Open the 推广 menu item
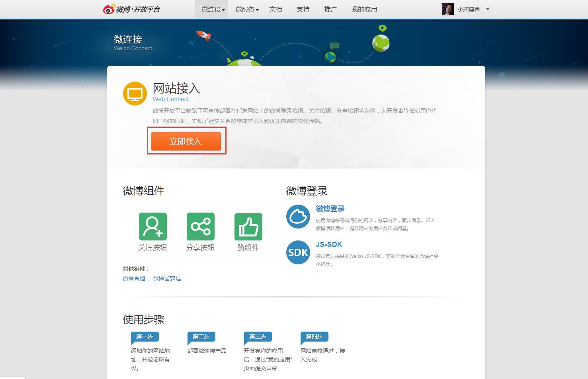Screen dimensions: 588x379 tap(330, 9)
